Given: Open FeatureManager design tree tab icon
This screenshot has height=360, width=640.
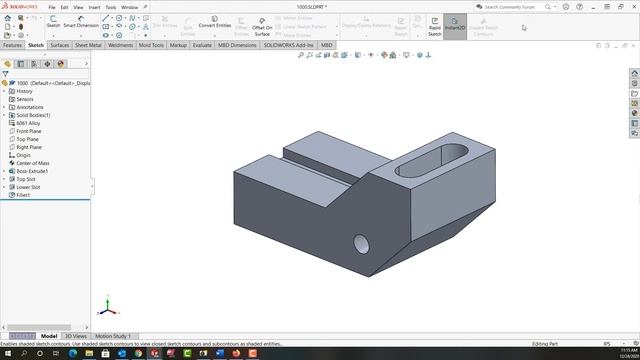Looking at the screenshot, I should click(x=7, y=64).
